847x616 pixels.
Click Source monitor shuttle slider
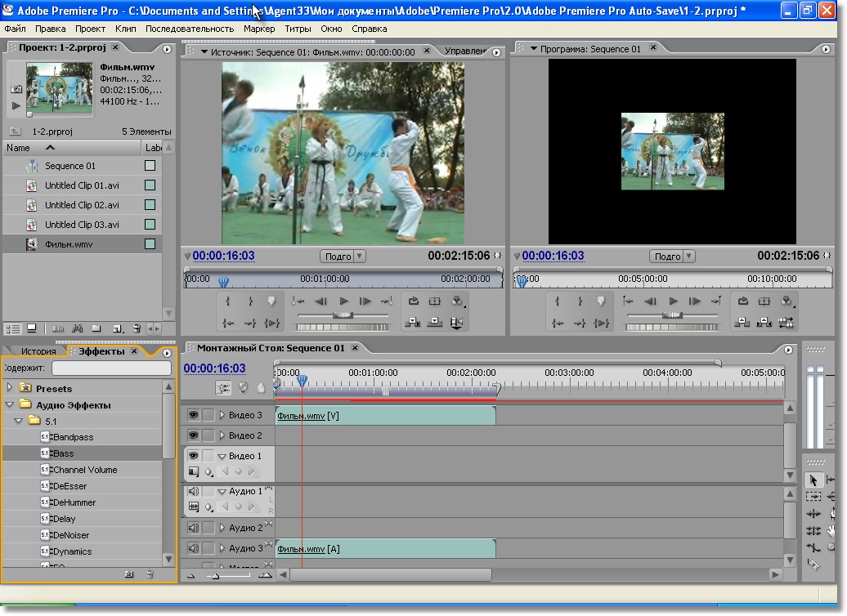[343, 315]
